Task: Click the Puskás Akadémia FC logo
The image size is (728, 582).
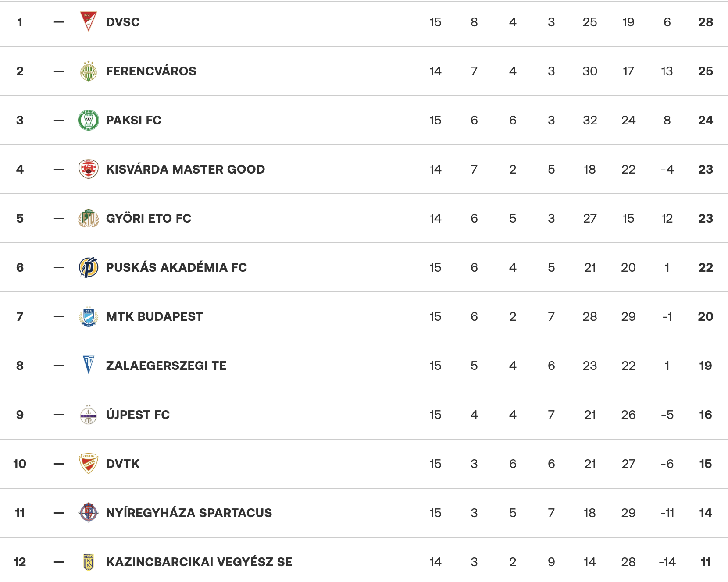Action: 88,267
